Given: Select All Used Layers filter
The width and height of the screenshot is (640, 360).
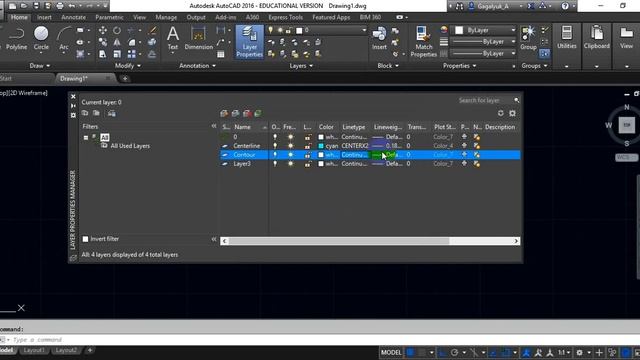Looking at the screenshot, I should tap(130, 146).
